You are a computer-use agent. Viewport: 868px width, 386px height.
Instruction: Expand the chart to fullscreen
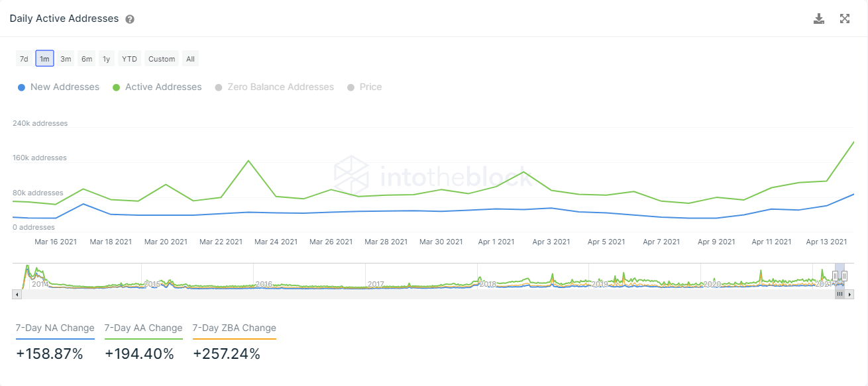click(x=845, y=19)
